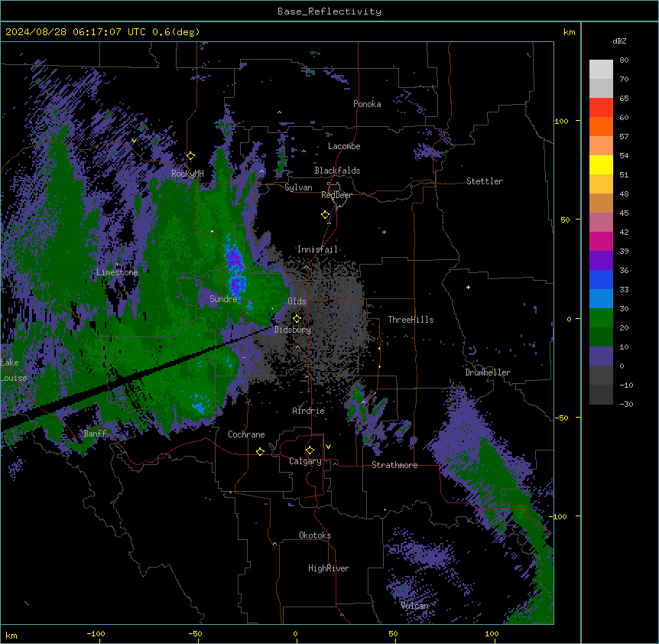Click the ThreeHills label
Viewport: 659px width, 644px height.
411,320
